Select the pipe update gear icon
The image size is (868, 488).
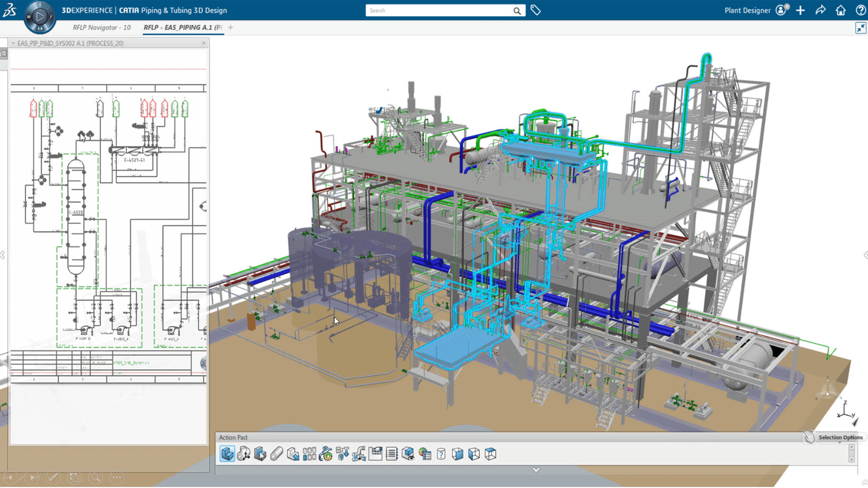[x=325, y=454]
